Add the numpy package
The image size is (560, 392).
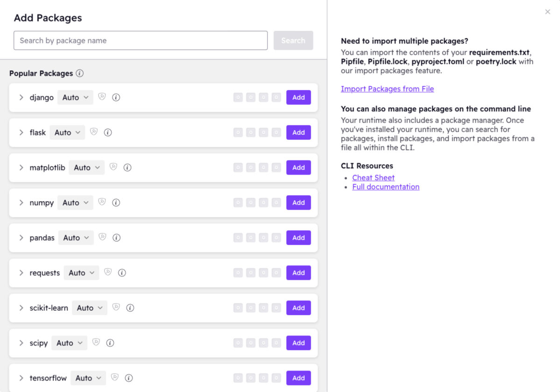click(298, 203)
